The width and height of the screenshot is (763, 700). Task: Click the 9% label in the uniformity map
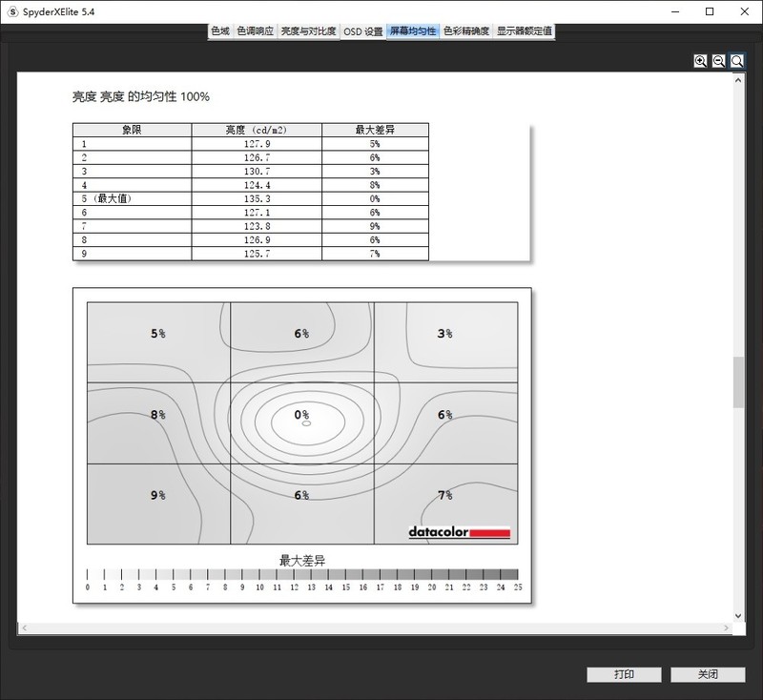(x=158, y=495)
